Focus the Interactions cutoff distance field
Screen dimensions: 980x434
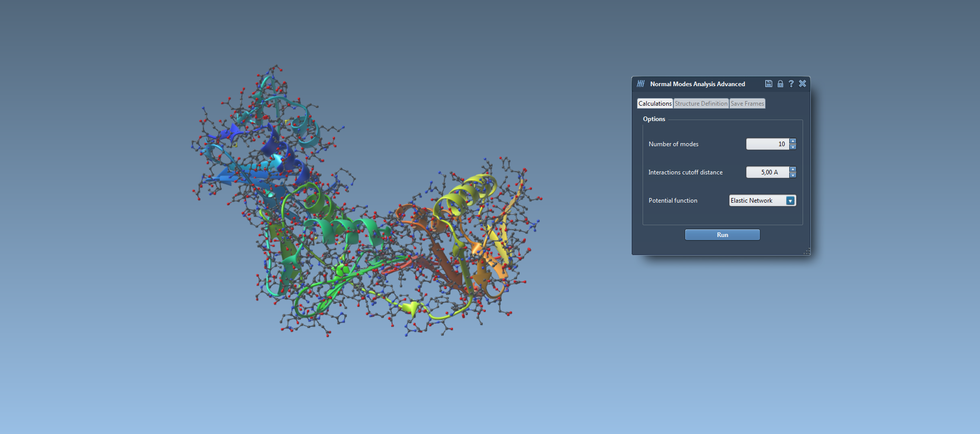[767, 172]
